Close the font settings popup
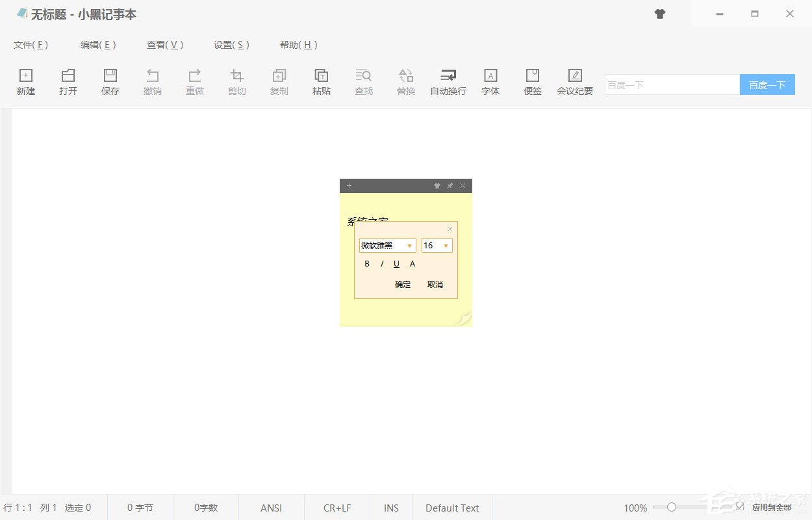 pyautogui.click(x=450, y=229)
